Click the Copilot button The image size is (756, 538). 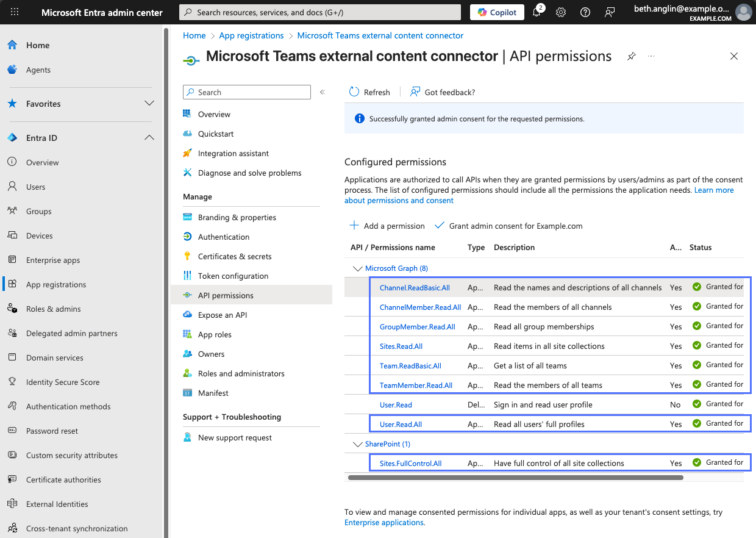497,12
